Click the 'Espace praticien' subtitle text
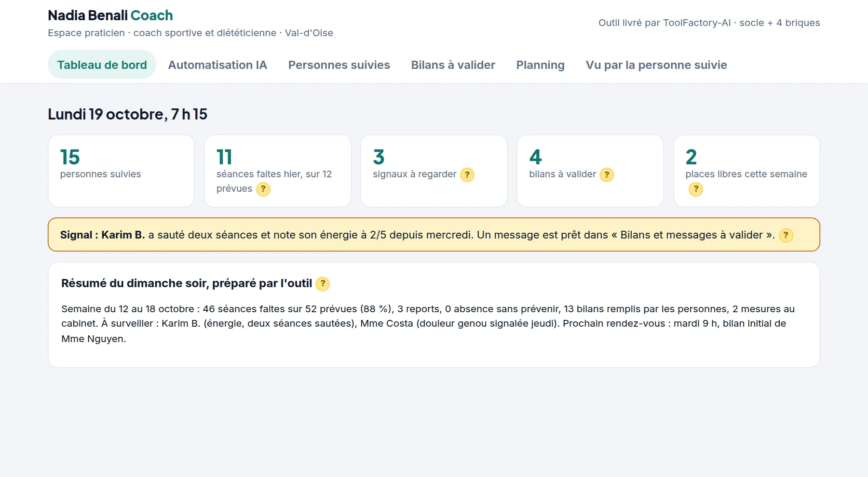This screenshot has width=868, height=477. coord(190,33)
